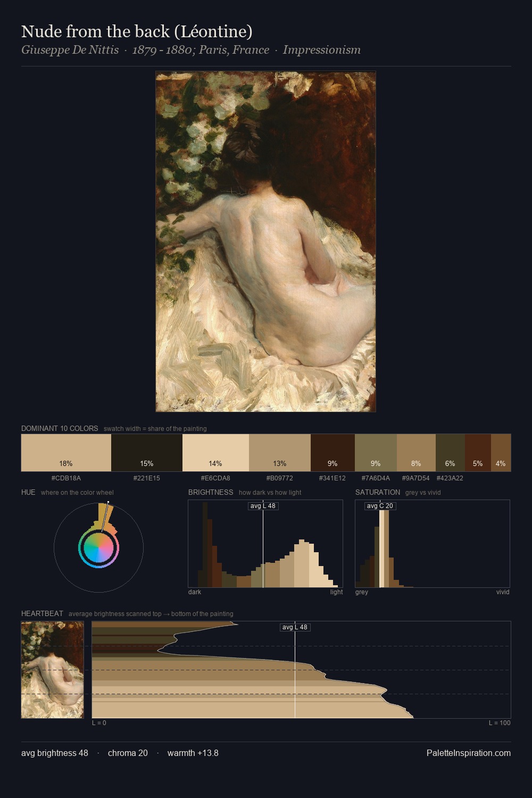This screenshot has height=798, width=532.
Task: Click the "swatch width = share of the painting" note
Action: (x=155, y=428)
